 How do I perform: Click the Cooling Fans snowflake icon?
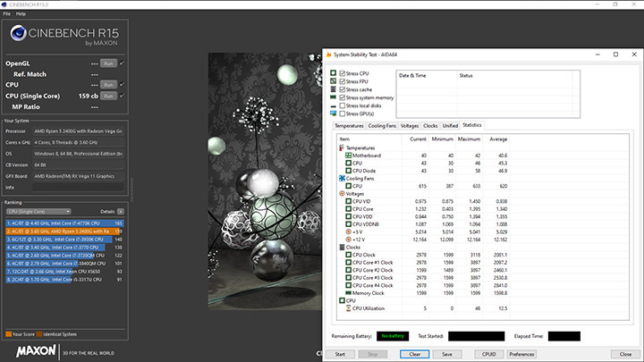coord(341,178)
